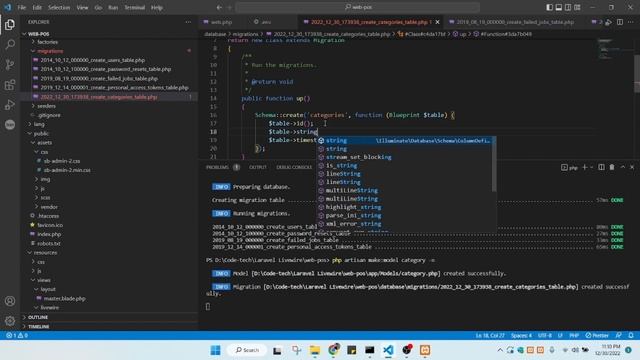Open the Terminal menu
This screenshot has width=640, height=360.
click(134, 7)
